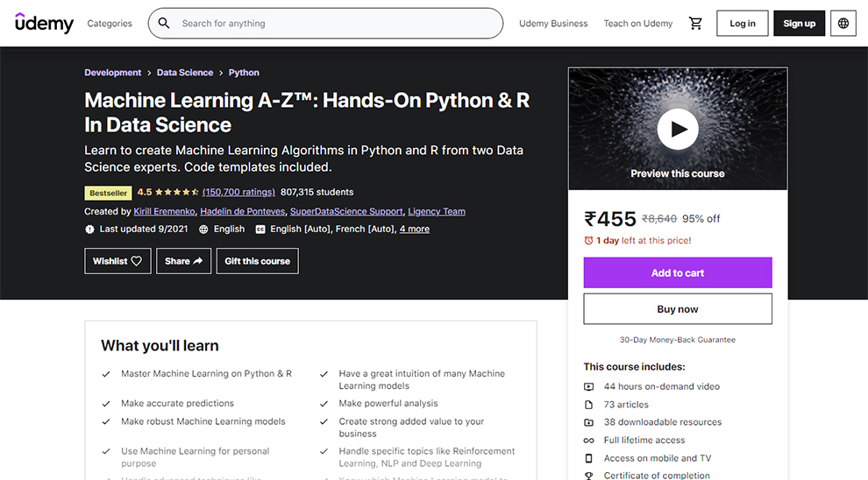Click the English language globe icon
Image resolution: width=868 pixels, height=480 pixels.
point(203,229)
